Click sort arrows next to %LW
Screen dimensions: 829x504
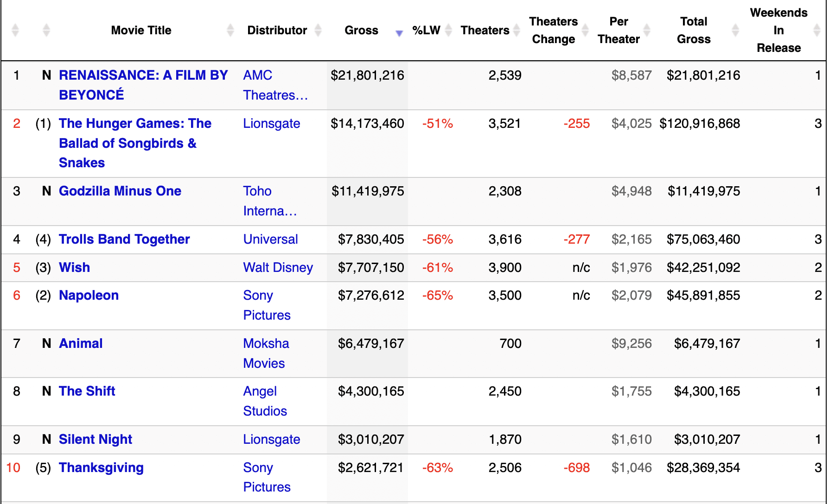[448, 31]
